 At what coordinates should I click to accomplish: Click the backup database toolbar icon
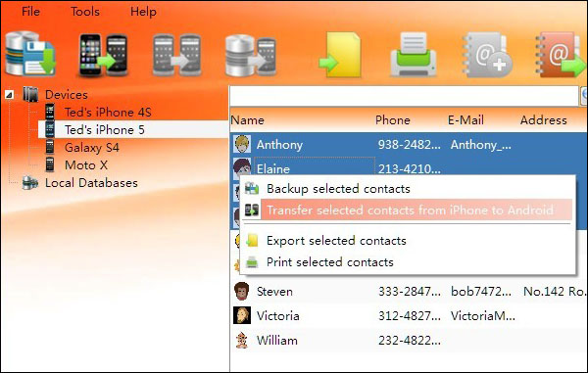click(30, 54)
